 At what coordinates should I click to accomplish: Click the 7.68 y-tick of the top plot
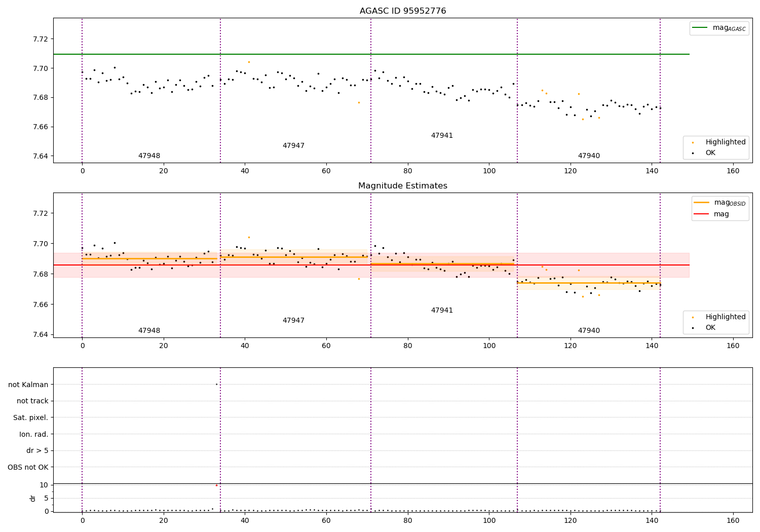[41, 97]
